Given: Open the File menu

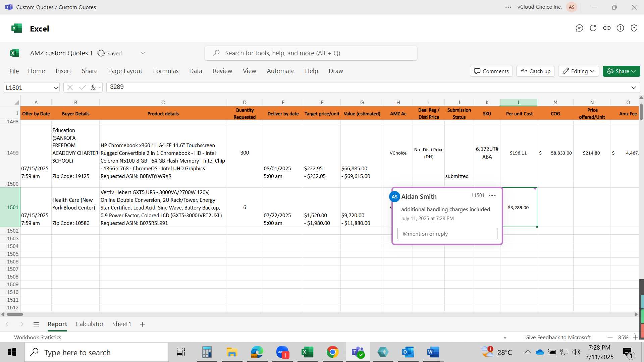Looking at the screenshot, I should 14,71.
